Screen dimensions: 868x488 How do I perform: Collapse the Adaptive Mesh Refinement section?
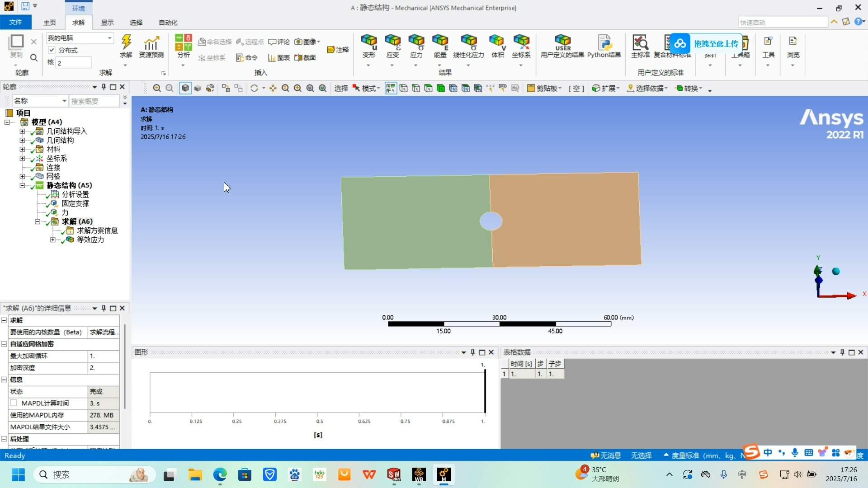tap(4, 344)
